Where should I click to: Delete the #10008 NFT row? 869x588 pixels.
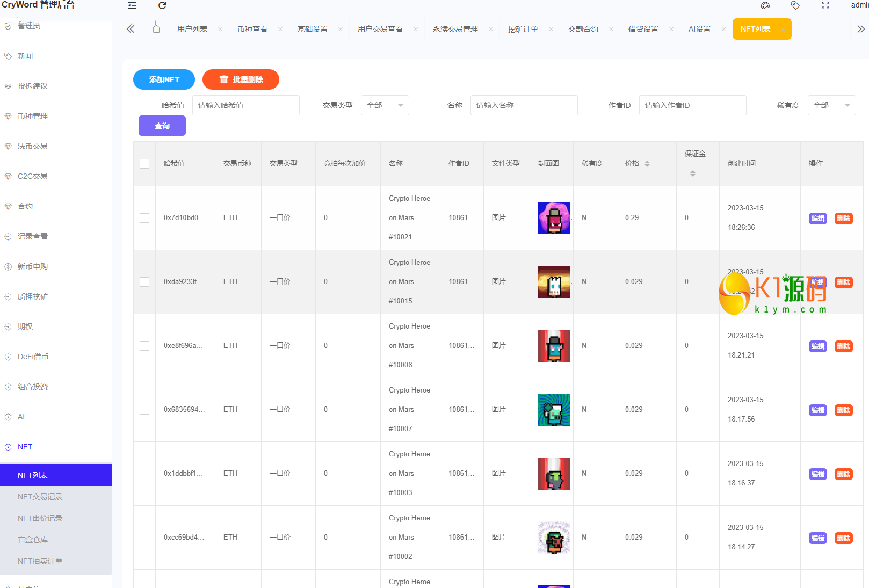click(844, 346)
